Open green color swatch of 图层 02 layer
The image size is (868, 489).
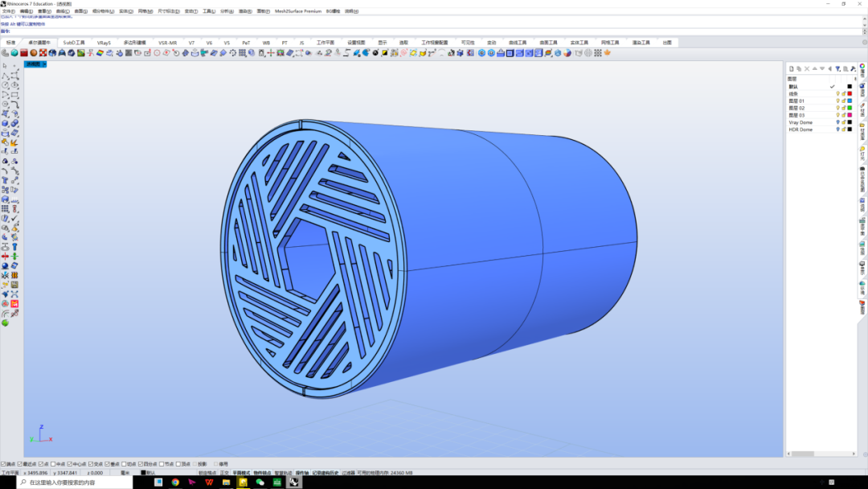850,108
